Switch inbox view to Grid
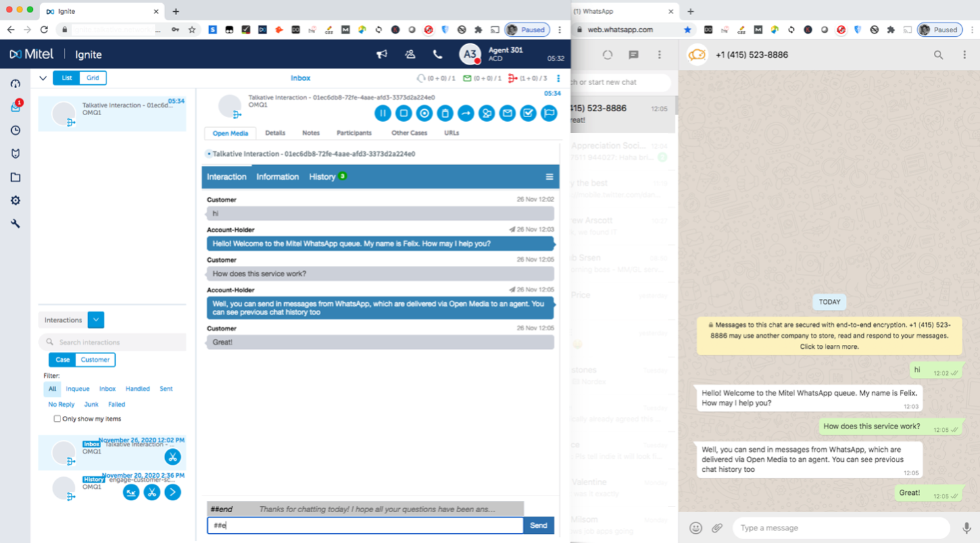Screen dimensions: 980x543 pos(93,78)
